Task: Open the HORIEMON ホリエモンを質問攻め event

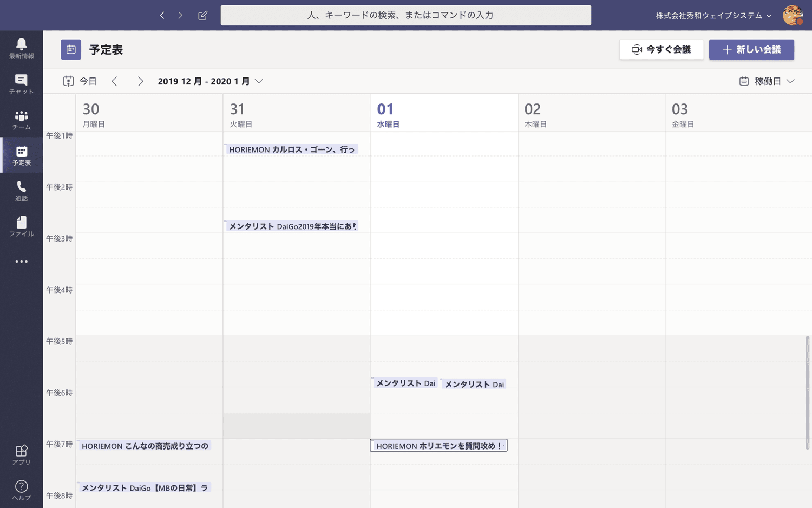Action: click(x=438, y=446)
